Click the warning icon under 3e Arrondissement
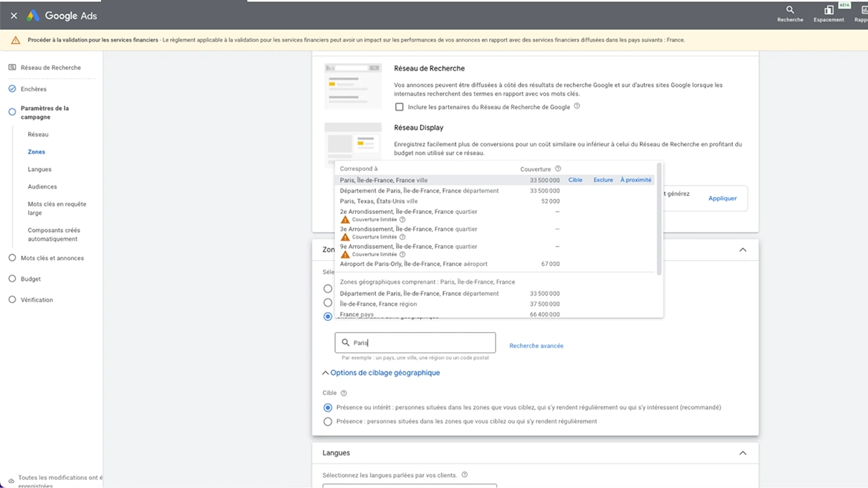This screenshot has height=488, width=868. pyautogui.click(x=345, y=237)
